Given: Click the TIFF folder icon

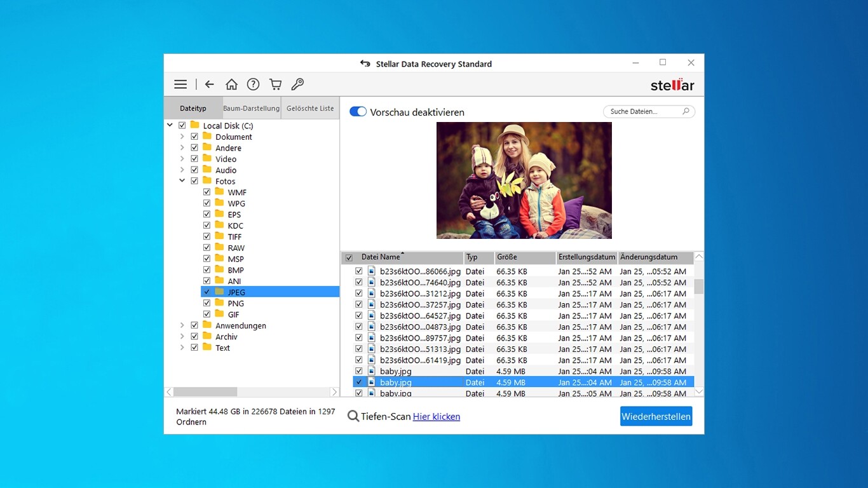Looking at the screenshot, I should coord(219,236).
